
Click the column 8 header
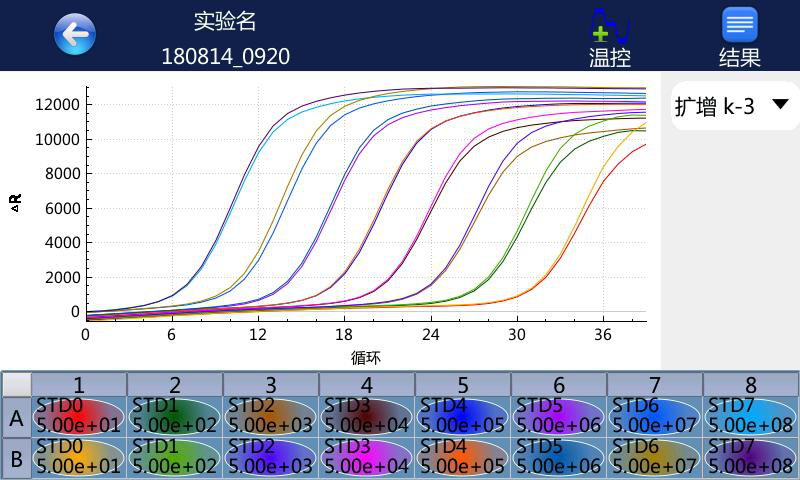point(750,385)
